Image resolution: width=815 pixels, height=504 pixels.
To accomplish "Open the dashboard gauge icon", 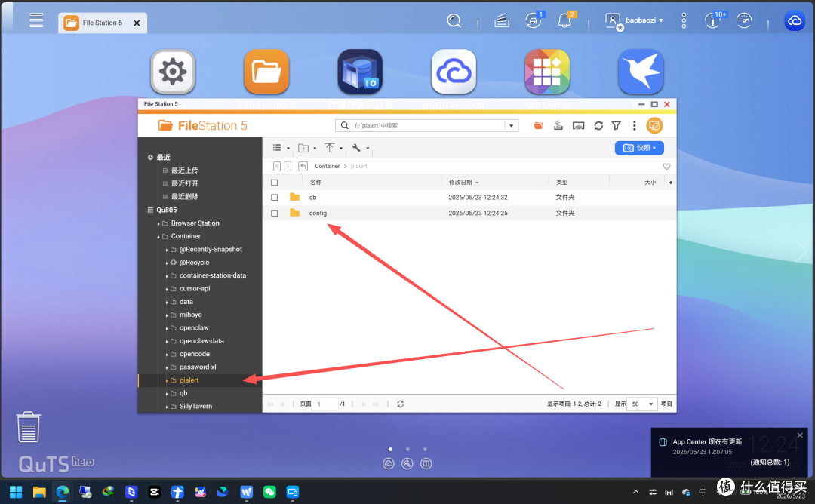I will click(744, 20).
